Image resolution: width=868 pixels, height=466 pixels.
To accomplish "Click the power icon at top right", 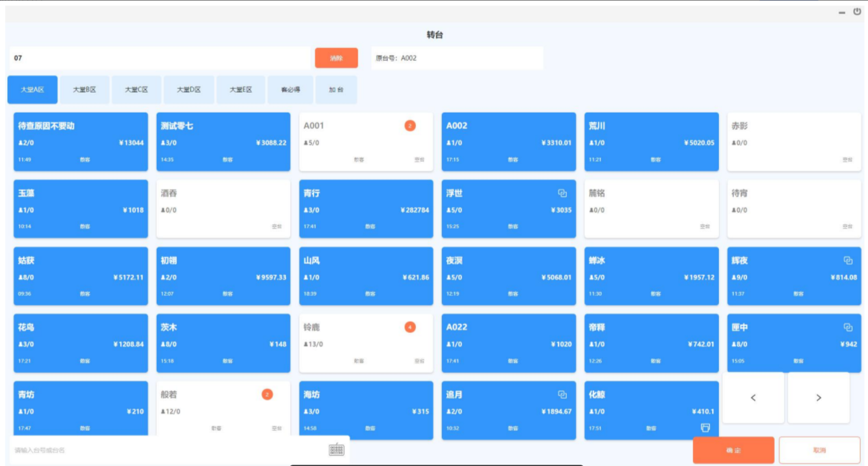I will click(857, 11).
